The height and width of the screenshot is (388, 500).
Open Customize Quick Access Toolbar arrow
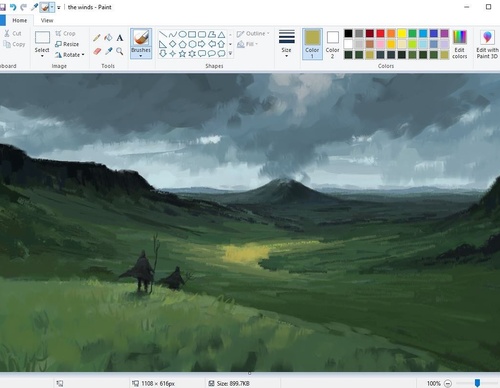[x=59, y=7]
